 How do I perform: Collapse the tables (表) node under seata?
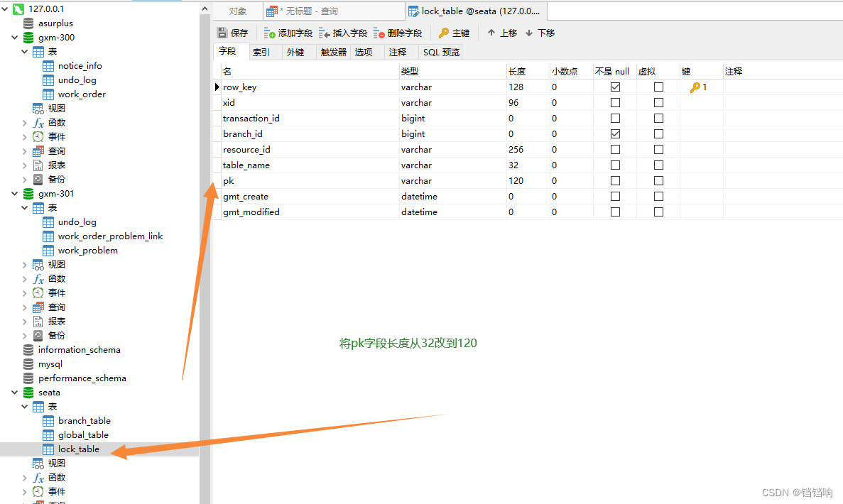point(25,407)
